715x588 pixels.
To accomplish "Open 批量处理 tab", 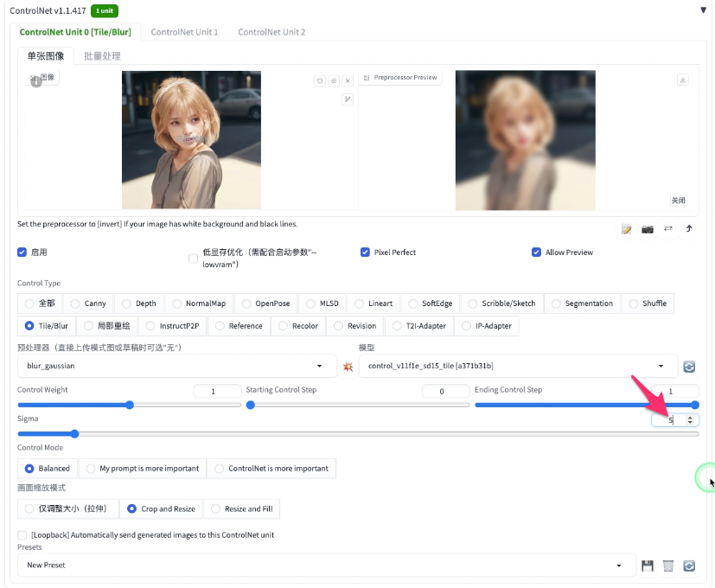I will 102,56.
